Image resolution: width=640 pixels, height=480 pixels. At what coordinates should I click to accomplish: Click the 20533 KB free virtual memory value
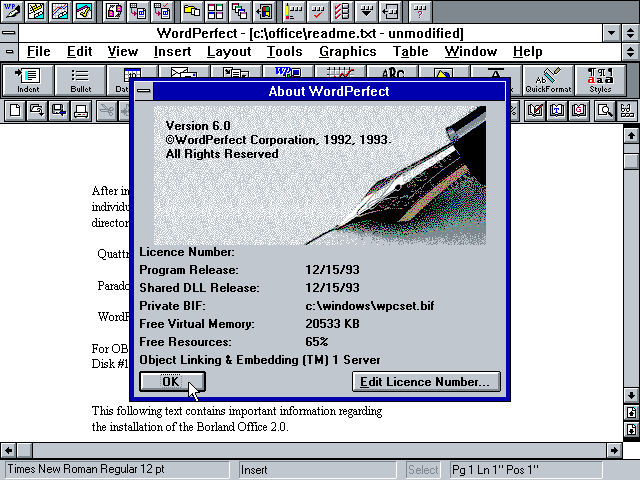(x=332, y=324)
